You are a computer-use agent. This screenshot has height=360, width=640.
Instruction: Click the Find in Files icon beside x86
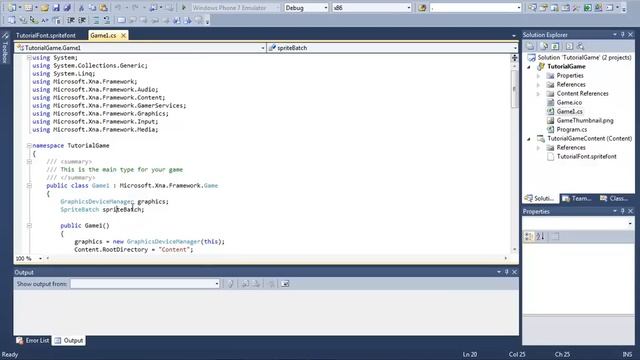click(422, 8)
